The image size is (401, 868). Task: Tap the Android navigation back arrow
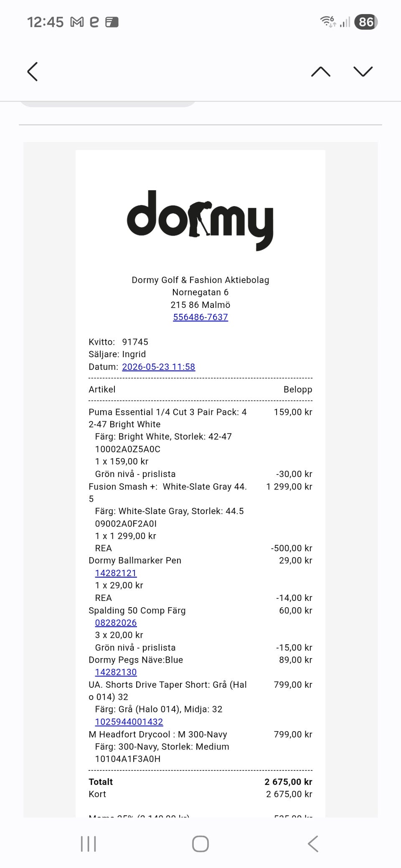[x=313, y=844]
